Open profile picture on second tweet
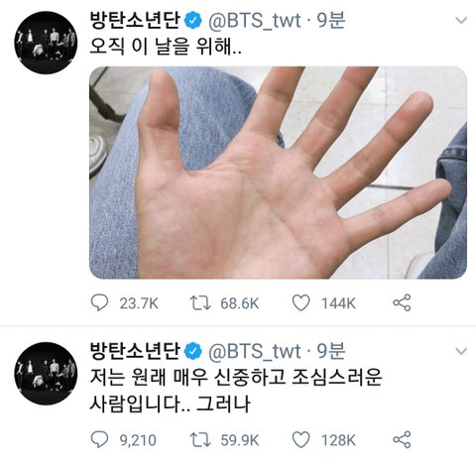 [46, 374]
